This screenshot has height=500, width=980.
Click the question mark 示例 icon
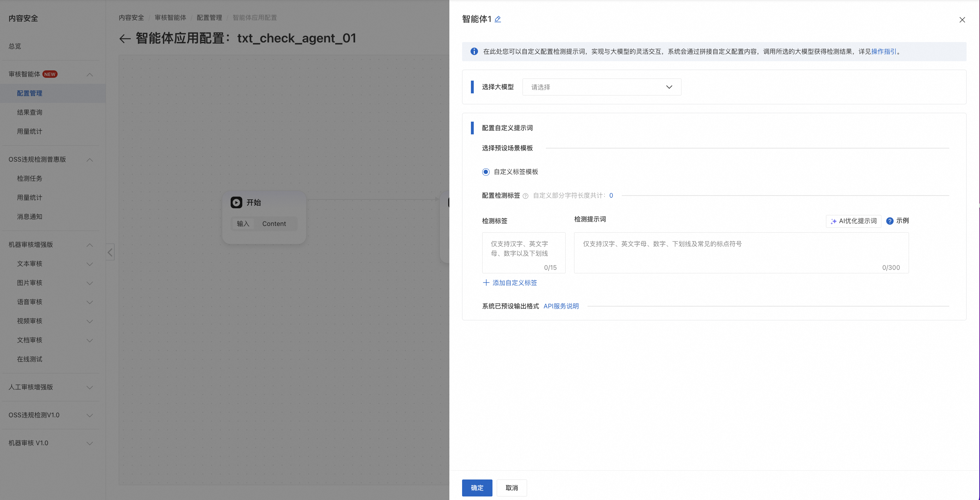[890, 221]
